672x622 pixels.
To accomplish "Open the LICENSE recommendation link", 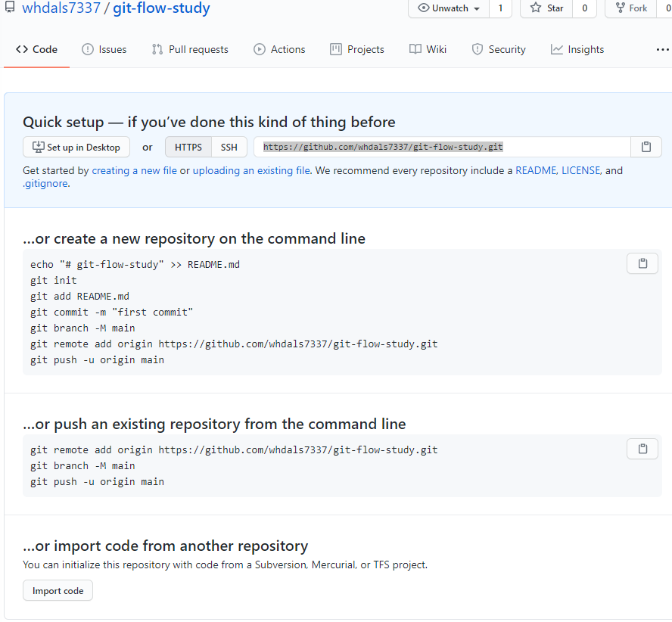I will click(x=580, y=170).
